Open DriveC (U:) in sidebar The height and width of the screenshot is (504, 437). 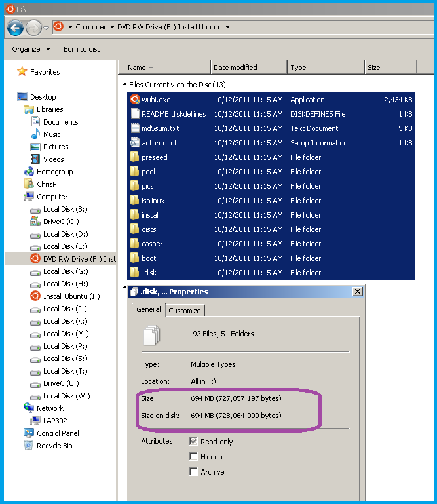(61, 383)
